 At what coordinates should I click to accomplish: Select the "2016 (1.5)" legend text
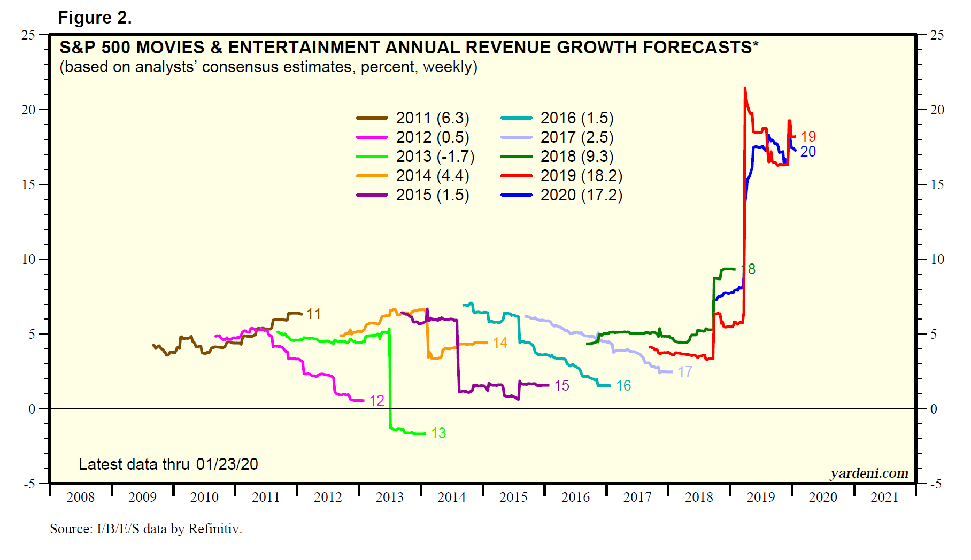[577, 118]
